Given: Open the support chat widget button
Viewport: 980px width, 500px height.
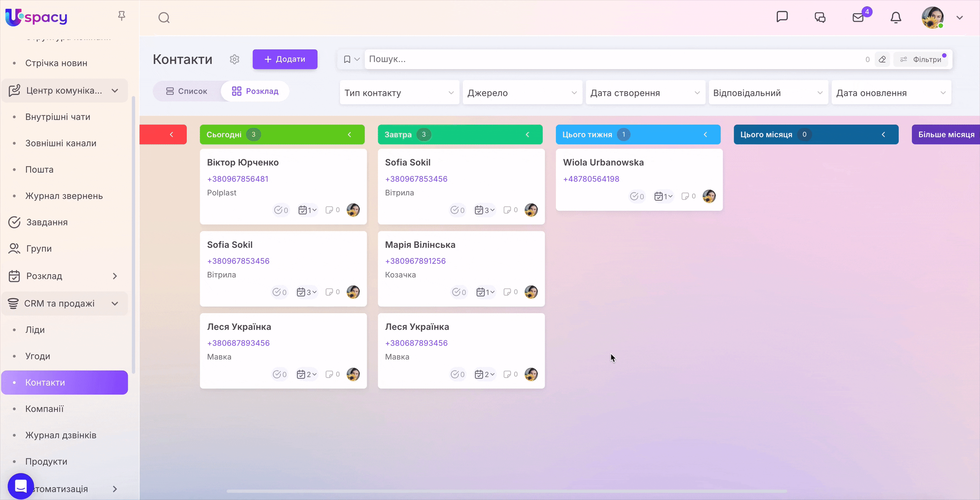Looking at the screenshot, I should pos(21,486).
